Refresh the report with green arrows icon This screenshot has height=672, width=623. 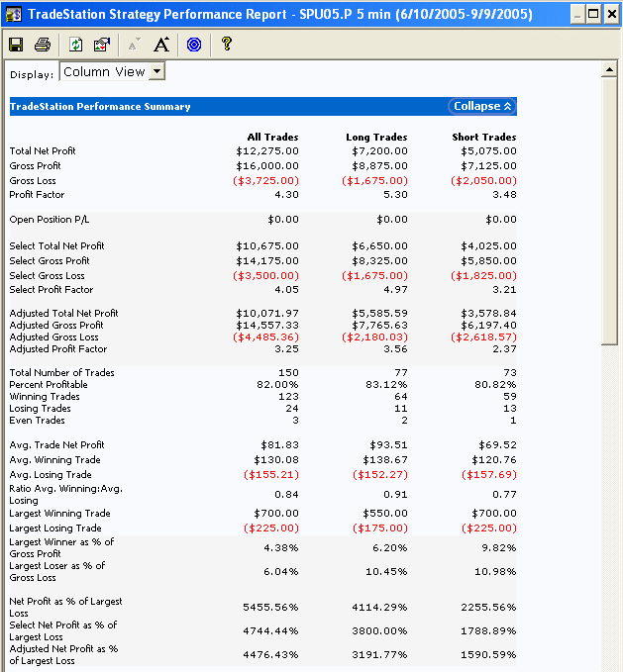[x=76, y=45]
